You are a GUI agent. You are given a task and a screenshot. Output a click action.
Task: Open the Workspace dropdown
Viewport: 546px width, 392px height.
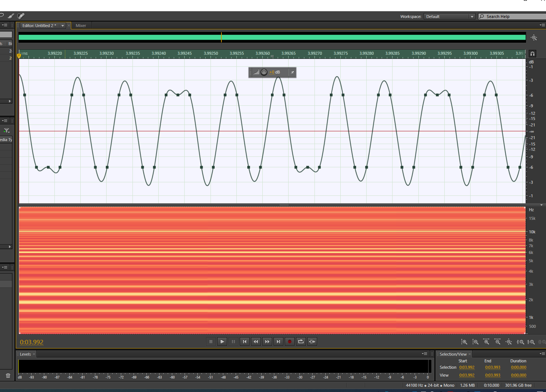[450, 17]
